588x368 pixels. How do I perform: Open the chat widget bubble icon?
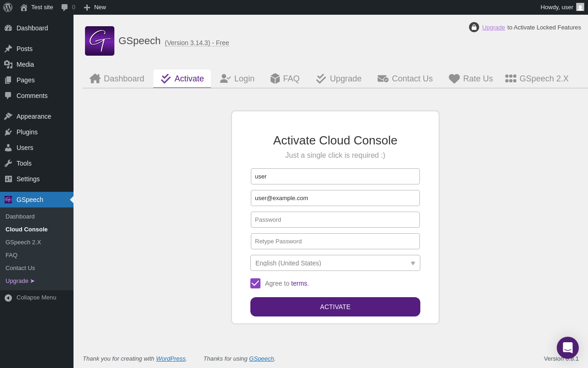[568, 348]
